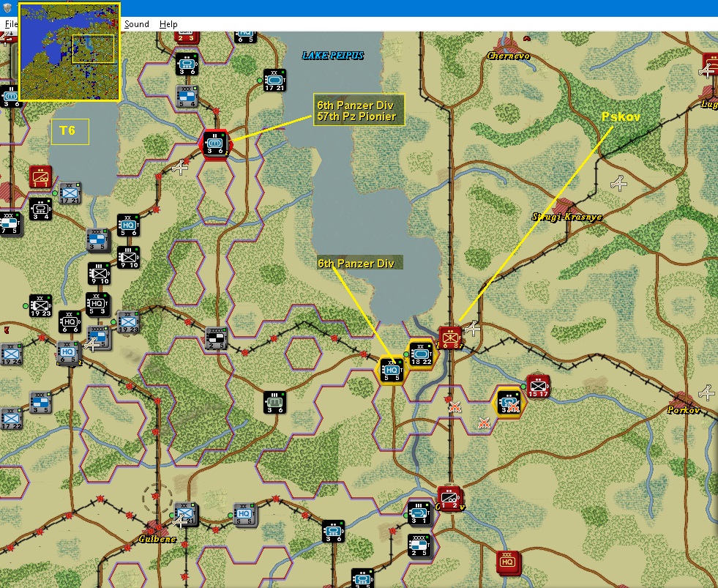Select the red 6-8 Soviet counter at Pskov
The width and height of the screenshot is (718, 588).
coord(450,338)
